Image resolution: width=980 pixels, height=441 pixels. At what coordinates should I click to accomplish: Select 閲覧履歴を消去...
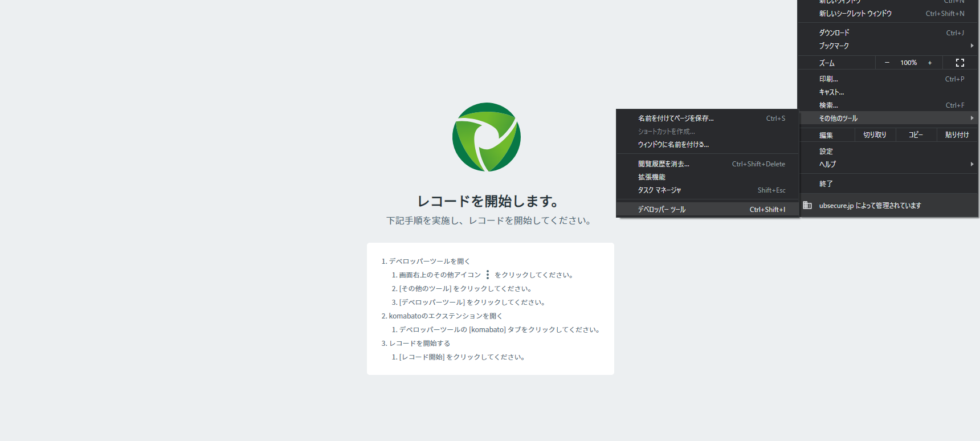pos(708,164)
